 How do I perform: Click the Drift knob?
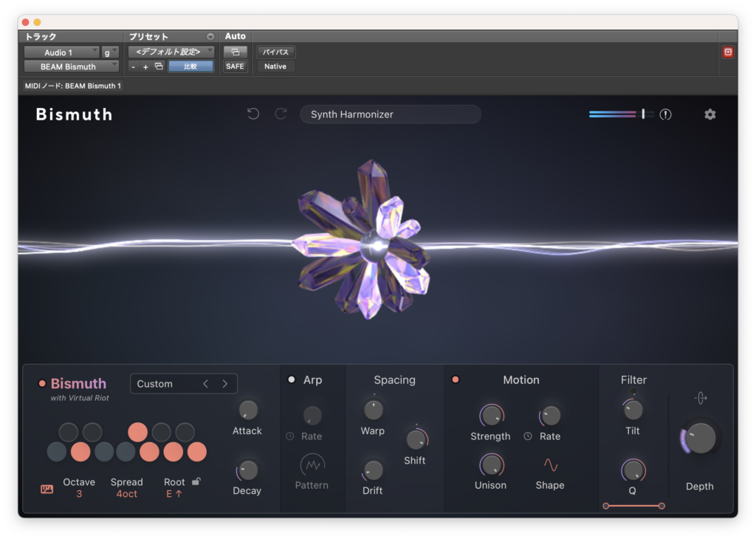click(x=373, y=470)
